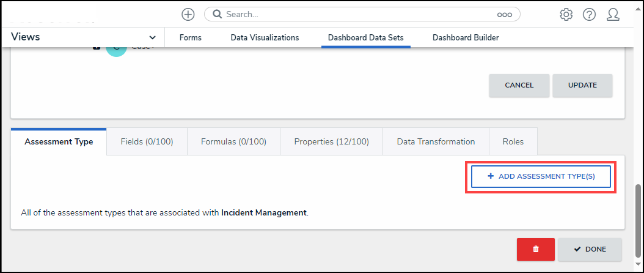Click the plus create-new icon

coord(188,14)
